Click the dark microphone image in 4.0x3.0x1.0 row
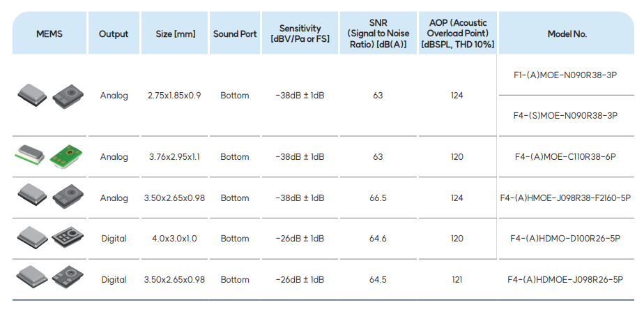The image size is (644, 312). pyautogui.click(x=66, y=238)
